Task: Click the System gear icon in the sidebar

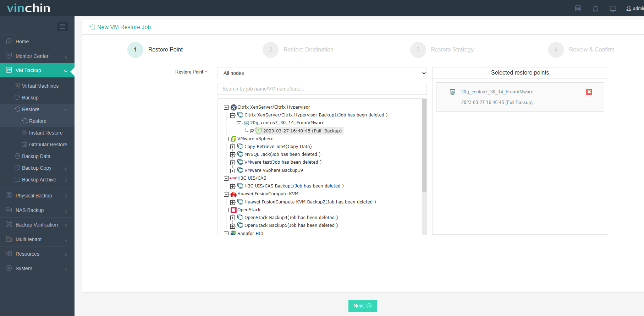Action: click(9, 268)
